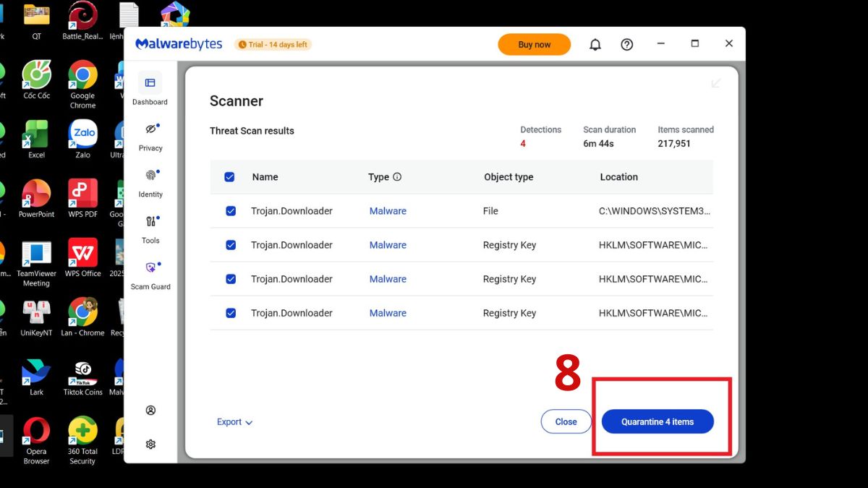Open Malware link in the first Registry Key row
This screenshot has width=868, height=488.
[x=388, y=245]
